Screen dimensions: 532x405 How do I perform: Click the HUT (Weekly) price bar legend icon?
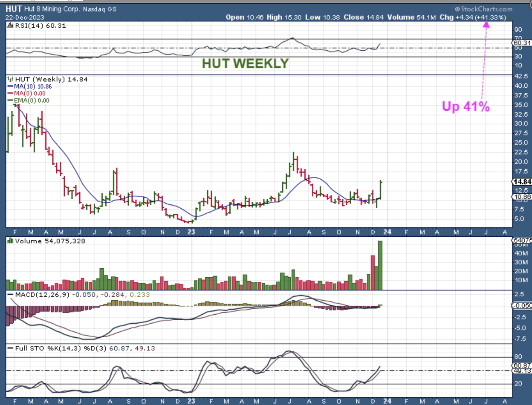point(10,79)
